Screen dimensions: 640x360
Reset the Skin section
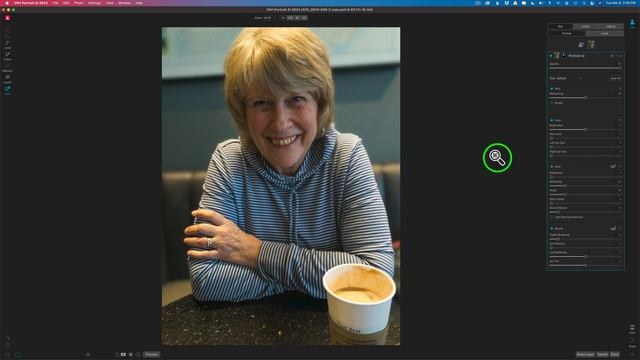pyautogui.click(x=620, y=89)
